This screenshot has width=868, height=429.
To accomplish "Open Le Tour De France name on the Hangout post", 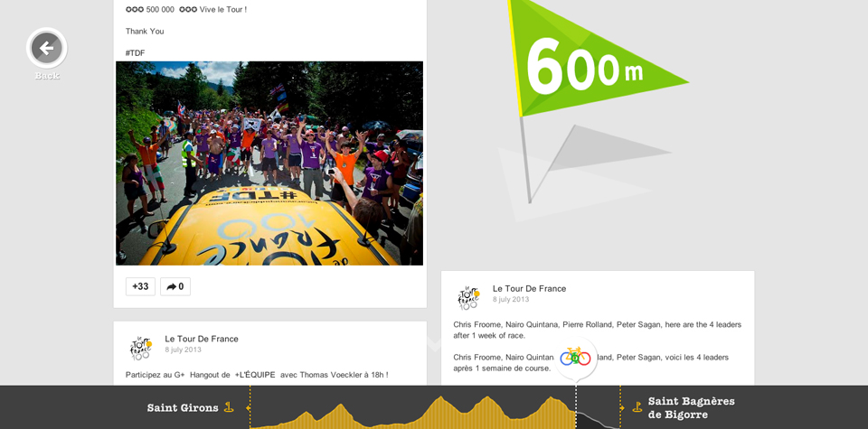I will point(202,339).
